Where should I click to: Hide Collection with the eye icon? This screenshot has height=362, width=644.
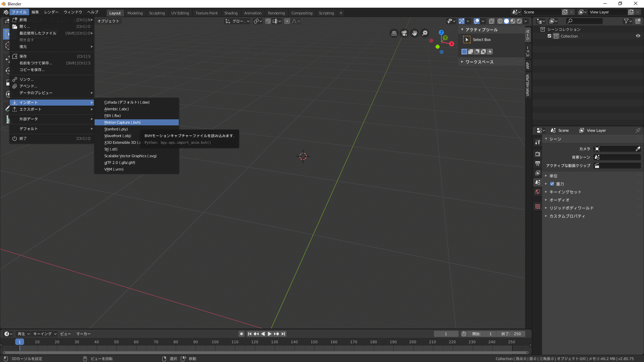[x=638, y=36]
